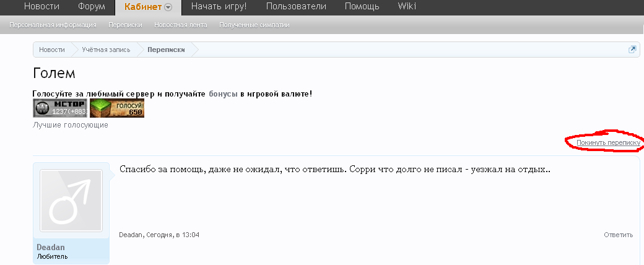Go to the Форум tab

pyautogui.click(x=91, y=7)
